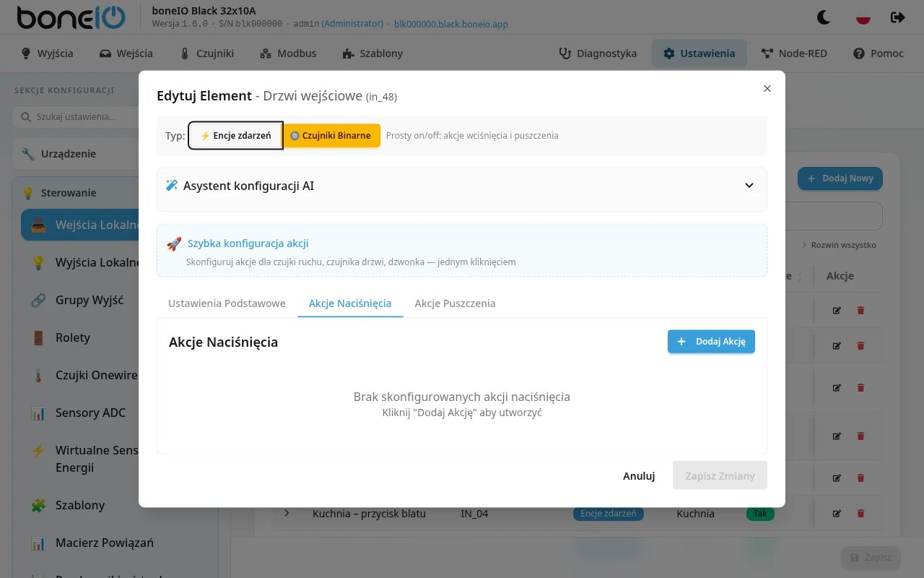
Task: Open Czujniki in the top navigation
Action: tap(206, 53)
